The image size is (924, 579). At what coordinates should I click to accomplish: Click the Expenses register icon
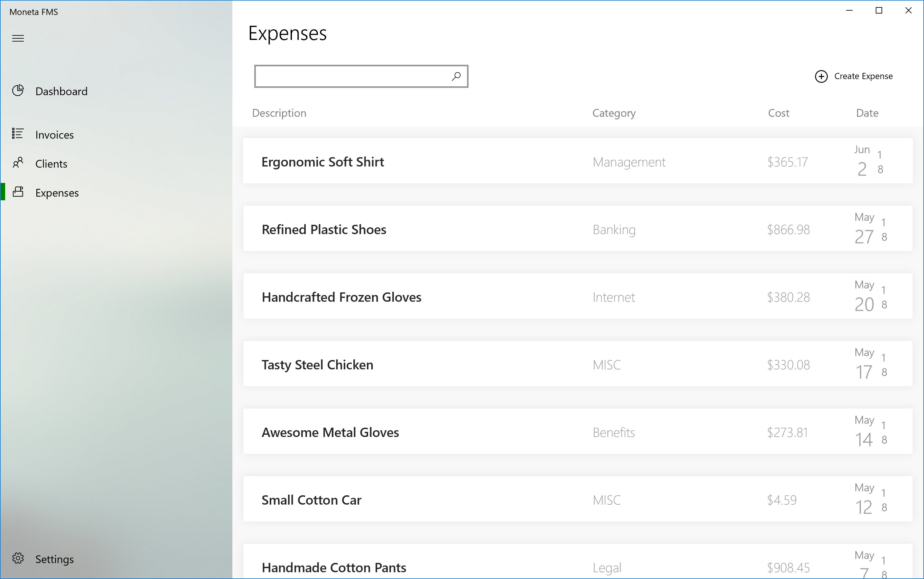[18, 192]
